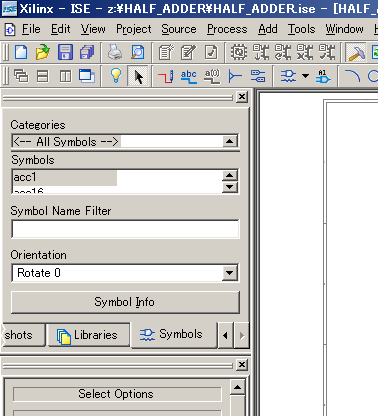The height and width of the screenshot is (416, 378).
Task: Click the New Source document icon
Action: click(x=166, y=52)
